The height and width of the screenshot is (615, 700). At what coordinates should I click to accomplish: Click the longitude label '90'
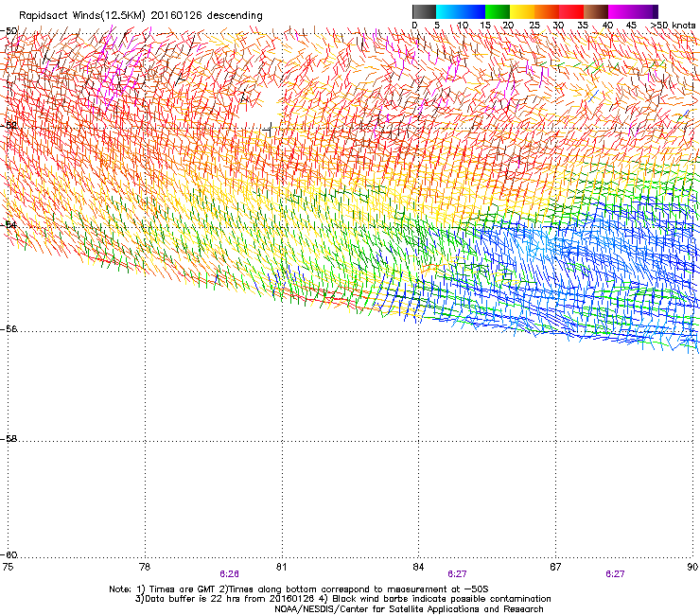tap(692, 567)
